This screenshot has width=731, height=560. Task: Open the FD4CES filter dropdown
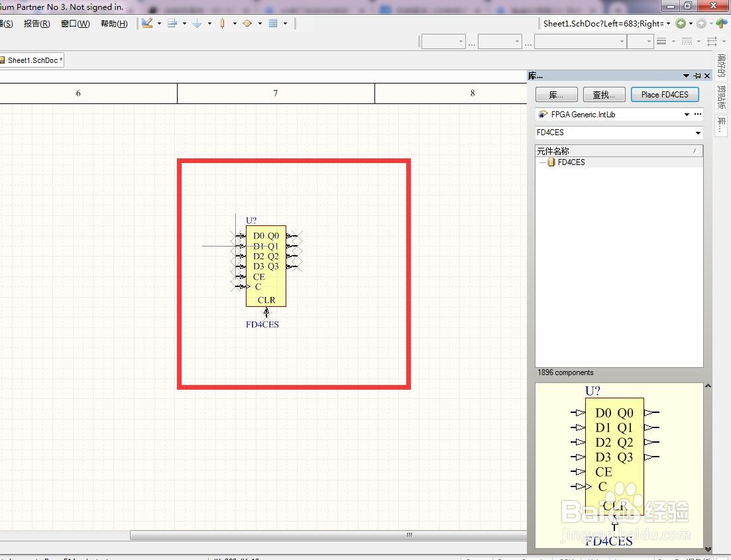[698, 133]
